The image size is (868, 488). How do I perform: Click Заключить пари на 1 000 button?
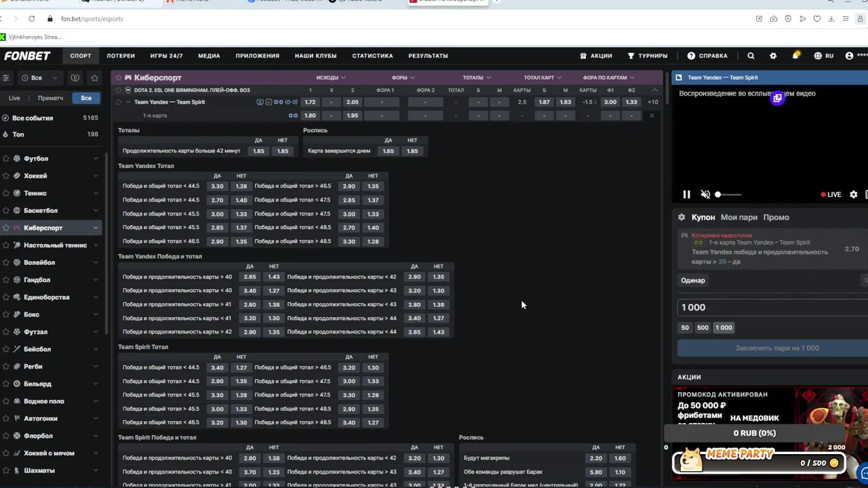(777, 348)
